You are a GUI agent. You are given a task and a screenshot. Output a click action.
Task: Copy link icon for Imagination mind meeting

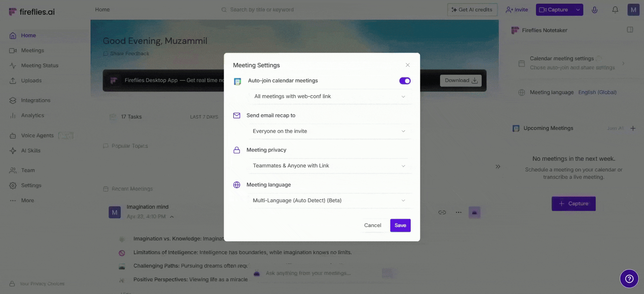[442, 212]
